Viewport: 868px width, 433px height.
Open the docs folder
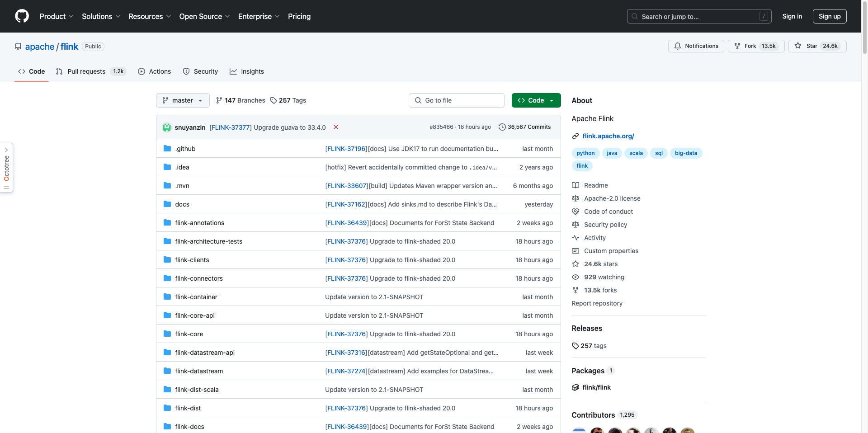pyautogui.click(x=182, y=204)
